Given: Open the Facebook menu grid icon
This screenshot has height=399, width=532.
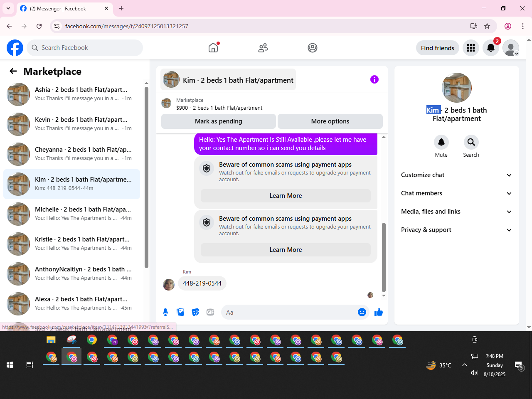Looking at the screenshot, I should [471, 48].
